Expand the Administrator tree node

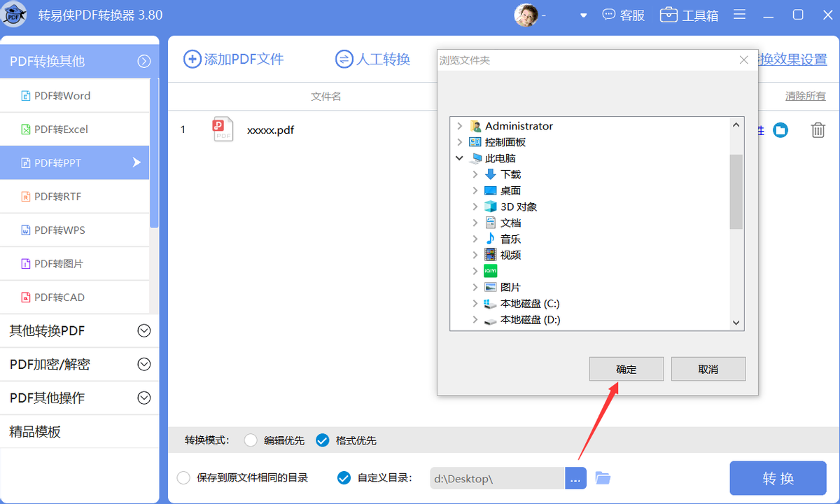coord(459,126)
